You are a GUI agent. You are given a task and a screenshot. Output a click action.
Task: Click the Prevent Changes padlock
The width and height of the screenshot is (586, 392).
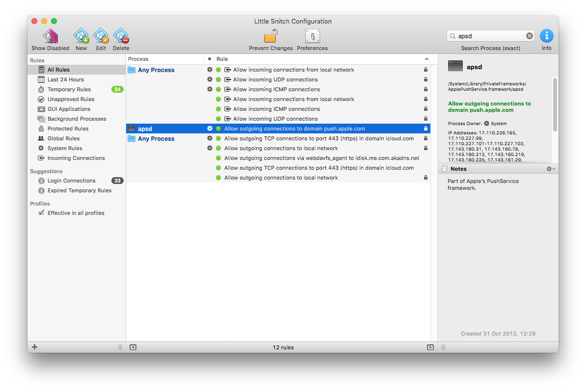(271, 37)
